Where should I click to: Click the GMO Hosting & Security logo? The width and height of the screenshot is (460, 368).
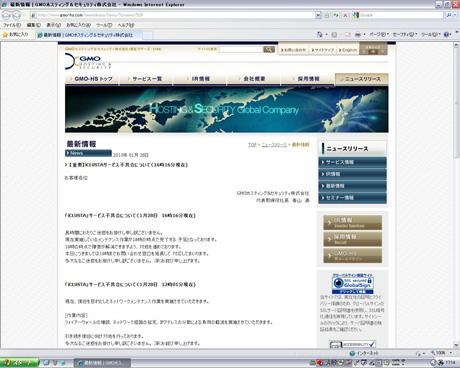coord(88,62)
